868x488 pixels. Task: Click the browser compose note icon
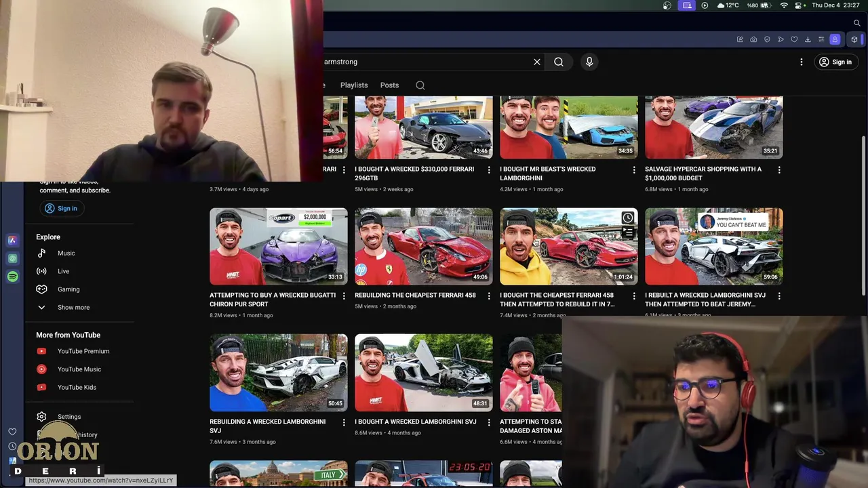(740, 39)
